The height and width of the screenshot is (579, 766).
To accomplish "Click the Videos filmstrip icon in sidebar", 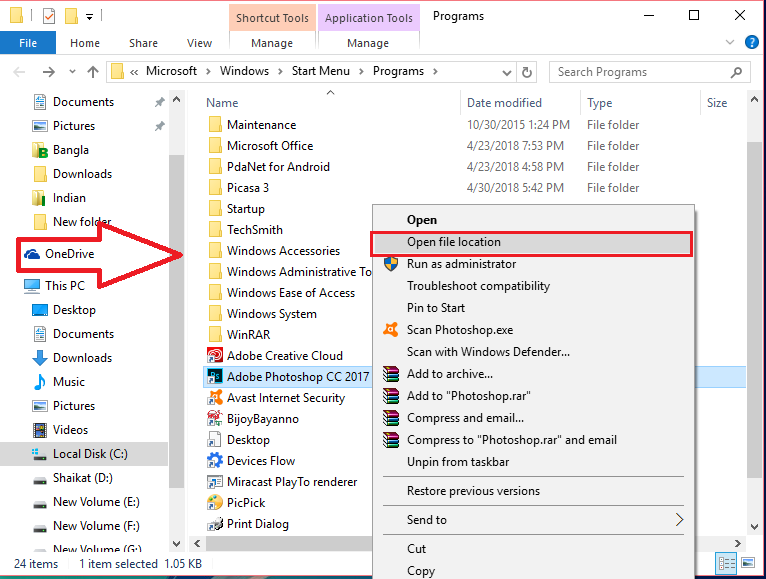I will click(x=40, y=430).
